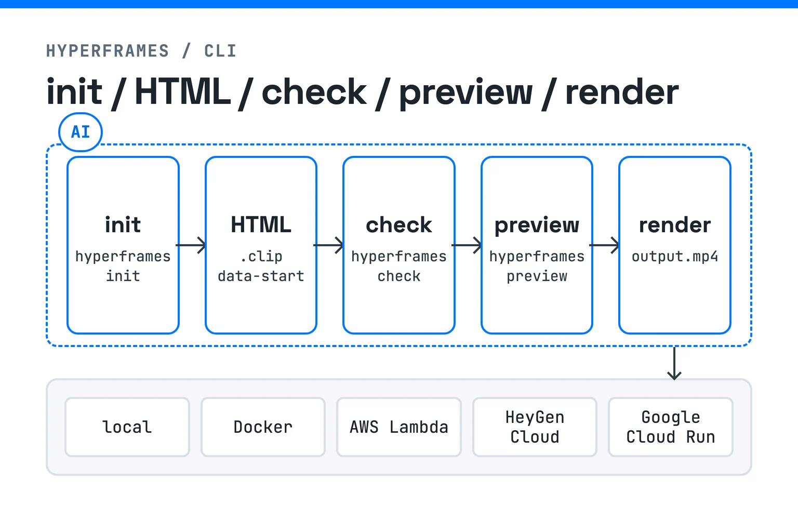Click the 'hyperframes check' command text
This screenshot has width=798, height=532.
[x=399, y=266]
